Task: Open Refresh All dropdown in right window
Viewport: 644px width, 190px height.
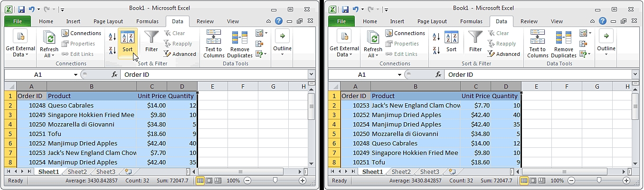Action: [373, 53]
